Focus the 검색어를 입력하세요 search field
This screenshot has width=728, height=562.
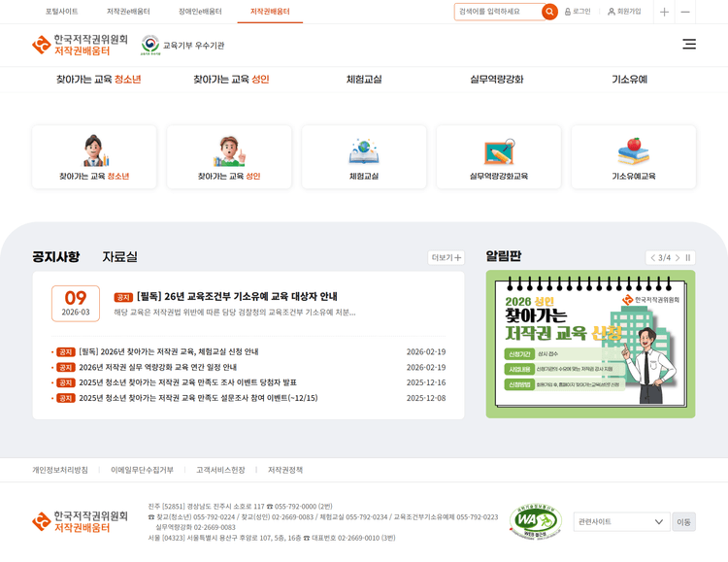(498, 12)
